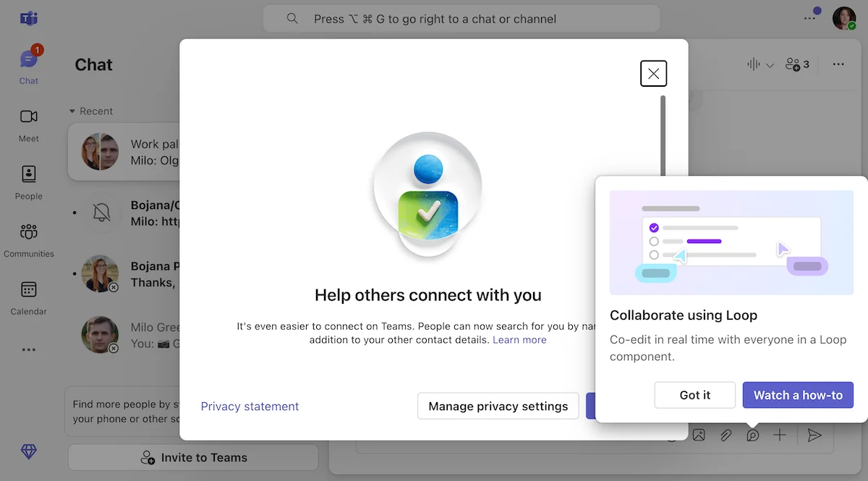The image size is (868, 481).
Task: Open the Privacy statement link
Action: coord(250,406)
